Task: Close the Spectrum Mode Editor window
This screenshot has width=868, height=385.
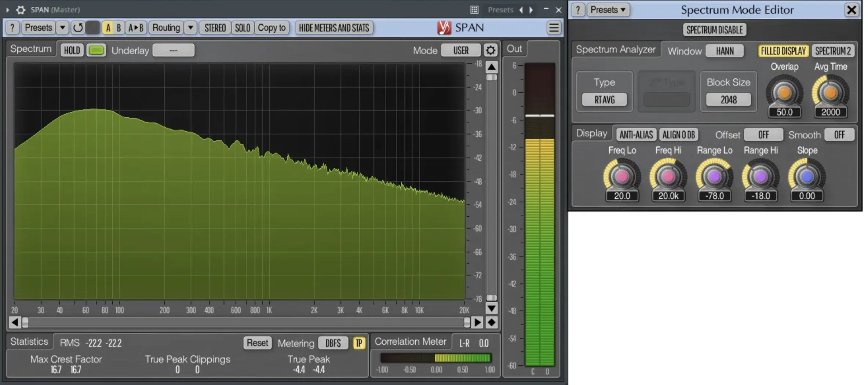Action: (x=851, y=10)
